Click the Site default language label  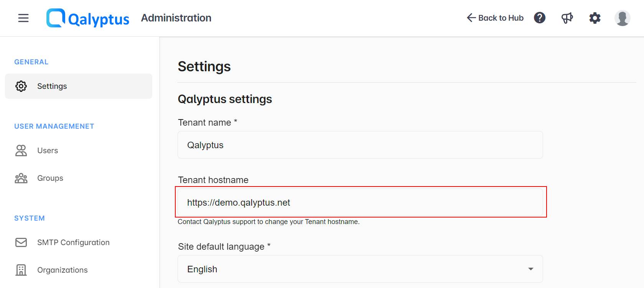pyautogui.click(x=224, y=247)
